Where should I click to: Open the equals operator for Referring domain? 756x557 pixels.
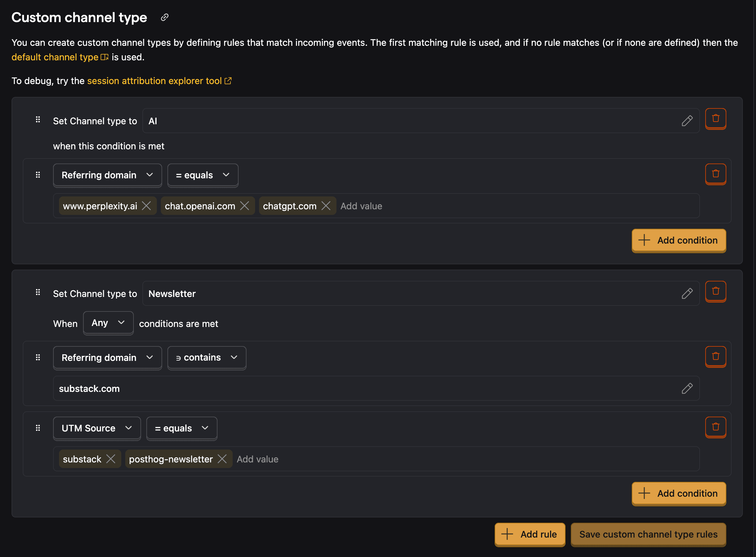coord(203,175)
